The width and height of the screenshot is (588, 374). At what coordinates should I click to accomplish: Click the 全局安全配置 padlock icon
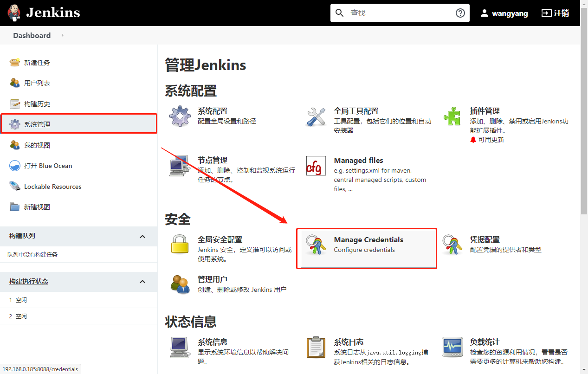point(180,243)
